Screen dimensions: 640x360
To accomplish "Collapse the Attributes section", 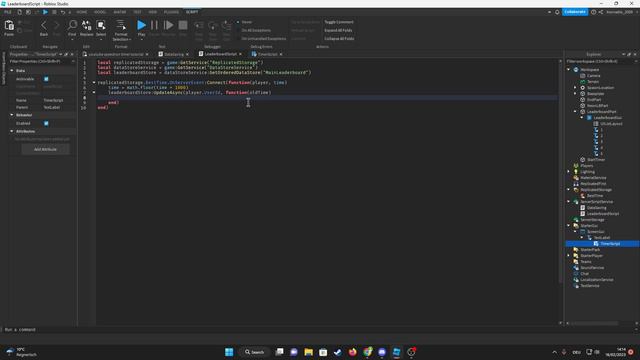I will tap(12, 131).
